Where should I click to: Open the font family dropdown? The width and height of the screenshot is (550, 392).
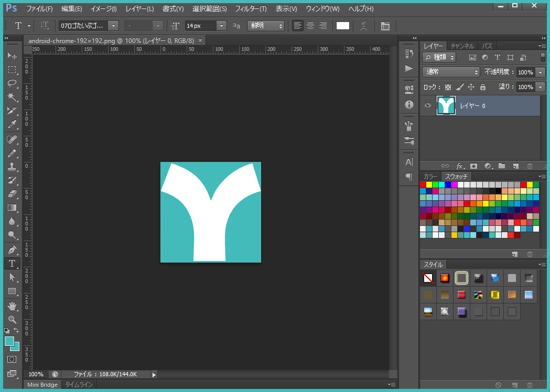[x=113, y=26]
